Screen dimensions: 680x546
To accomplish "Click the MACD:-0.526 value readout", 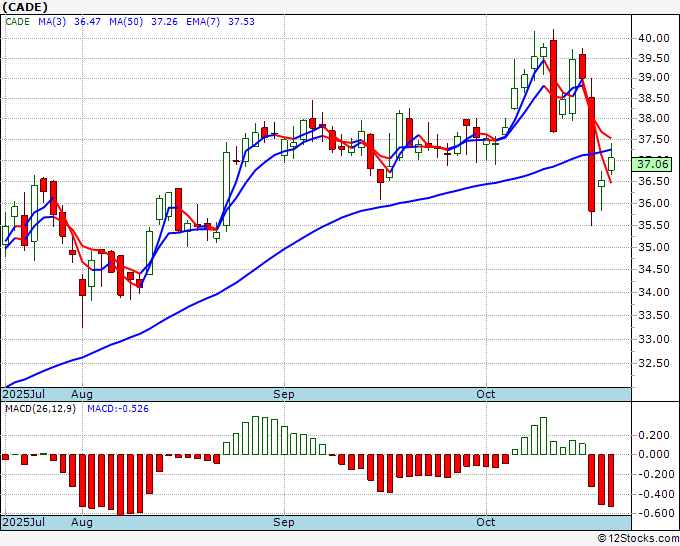I will [x=118, y=409].
